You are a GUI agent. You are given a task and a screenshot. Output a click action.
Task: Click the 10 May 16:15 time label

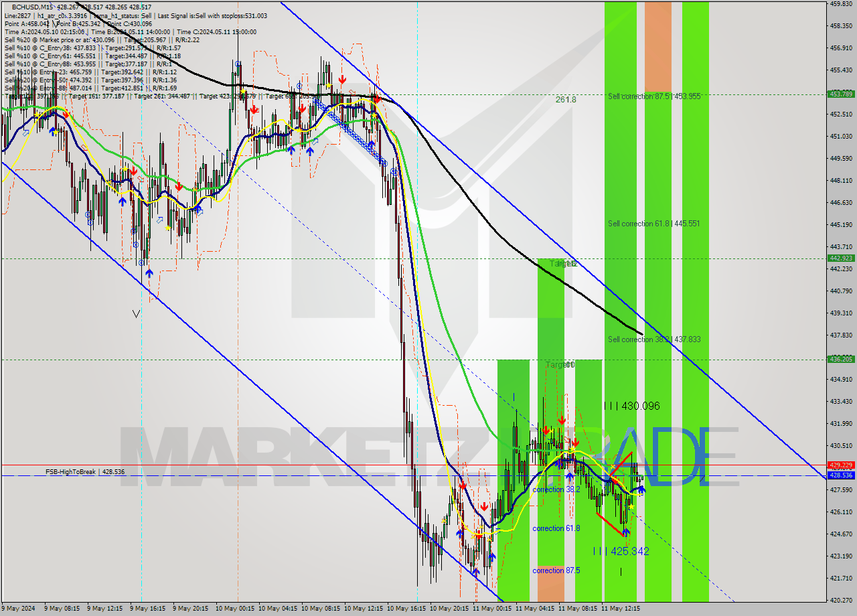coord(406,609)
